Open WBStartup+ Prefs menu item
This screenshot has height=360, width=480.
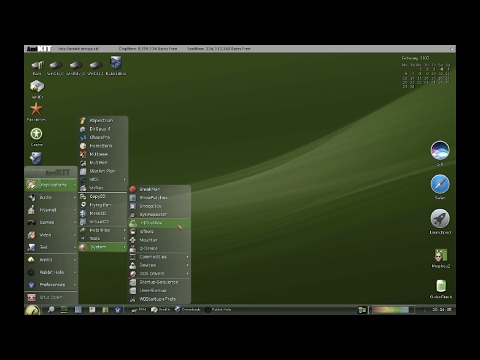[159, 299]
